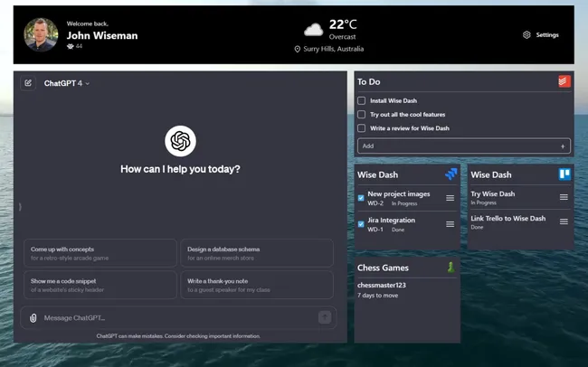Click the Trello logo icon

[x=564, y=174]
